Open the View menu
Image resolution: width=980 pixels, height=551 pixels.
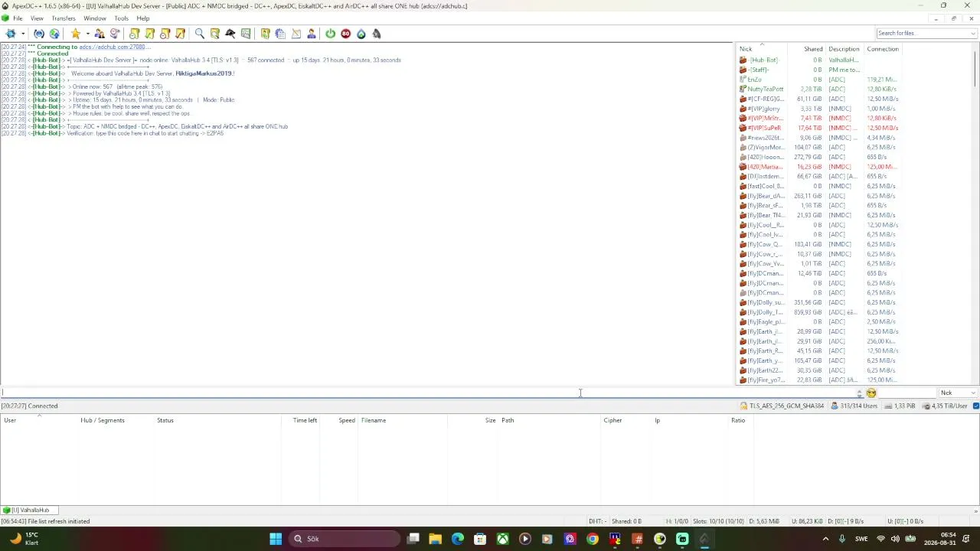pos(37,18)
